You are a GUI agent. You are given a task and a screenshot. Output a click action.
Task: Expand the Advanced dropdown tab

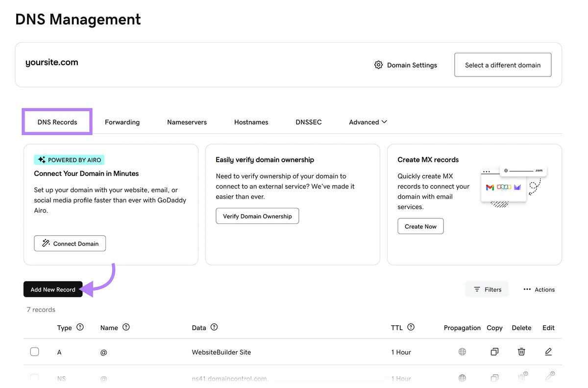point(368,122)
